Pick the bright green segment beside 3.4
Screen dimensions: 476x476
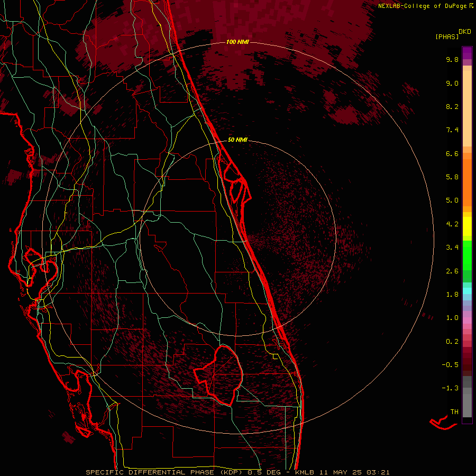(467, 255)
